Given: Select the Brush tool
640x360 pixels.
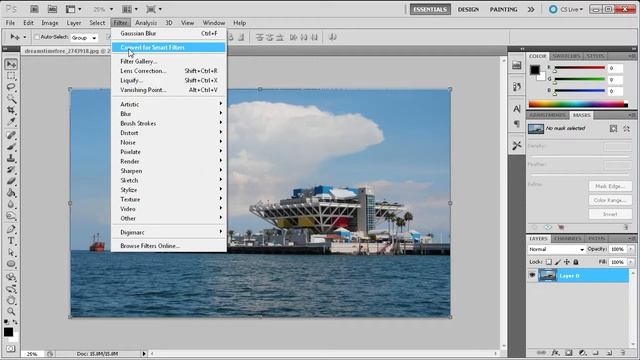Looking at the screenshot, I should coord(11,146).
